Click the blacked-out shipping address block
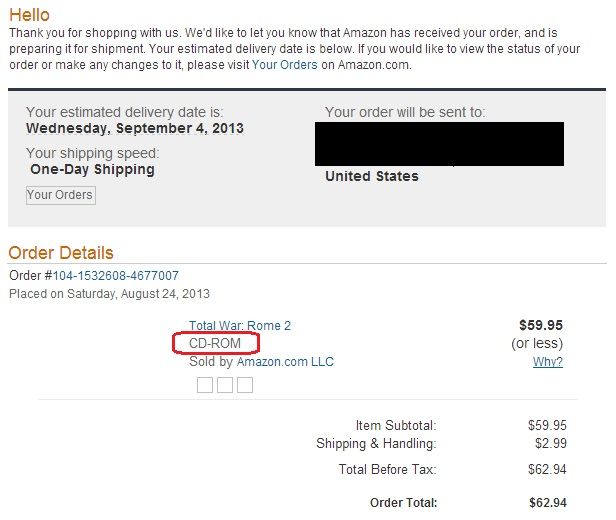The width and height of the screenshot is (616, 520). pos(438,143)
